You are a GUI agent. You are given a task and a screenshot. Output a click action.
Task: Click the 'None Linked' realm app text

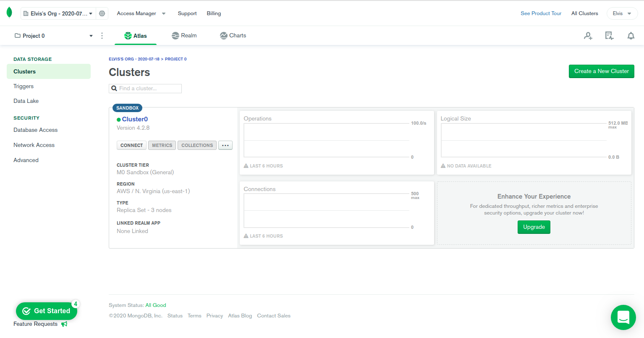[132, 231]
